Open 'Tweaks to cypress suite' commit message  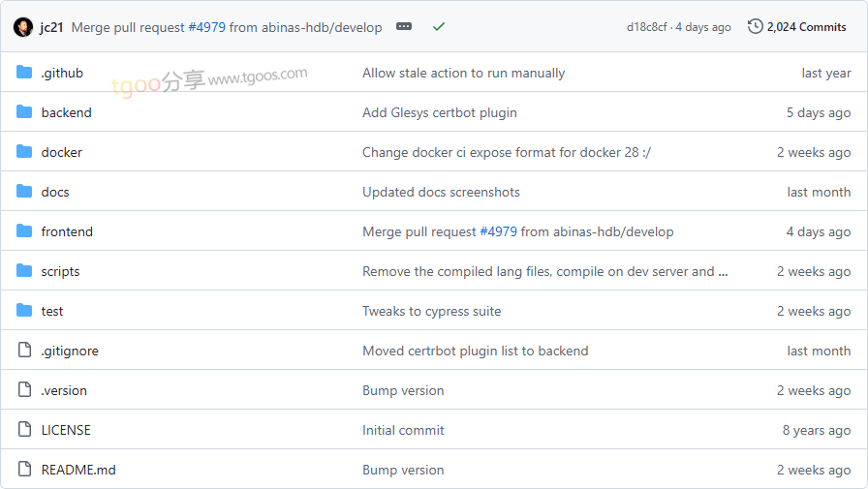tap(431, 311)
